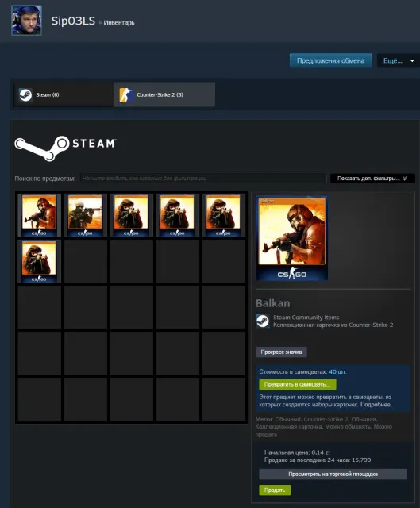
Task: Click the green Продать button
Action: (x=275, y=491)
